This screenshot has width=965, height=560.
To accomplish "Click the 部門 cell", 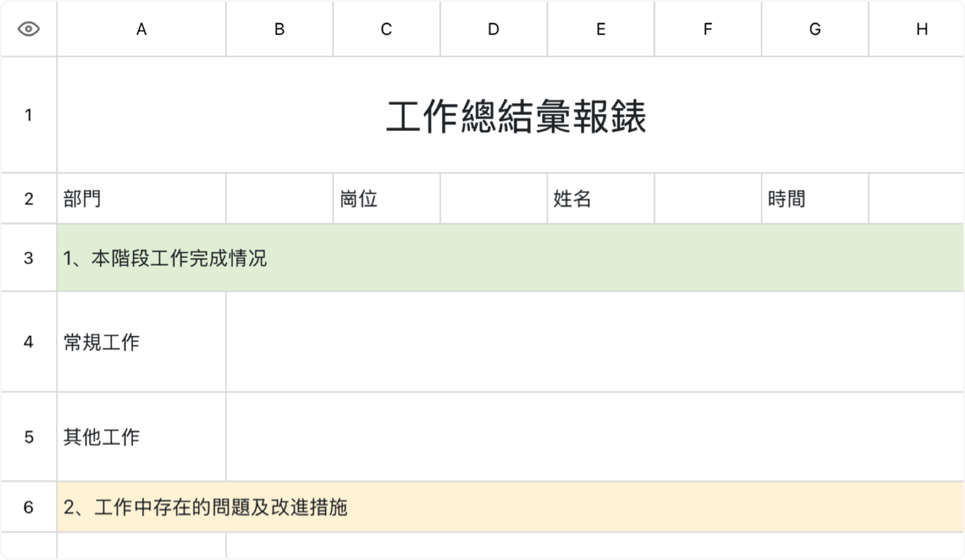I will [x=141, y=199].
